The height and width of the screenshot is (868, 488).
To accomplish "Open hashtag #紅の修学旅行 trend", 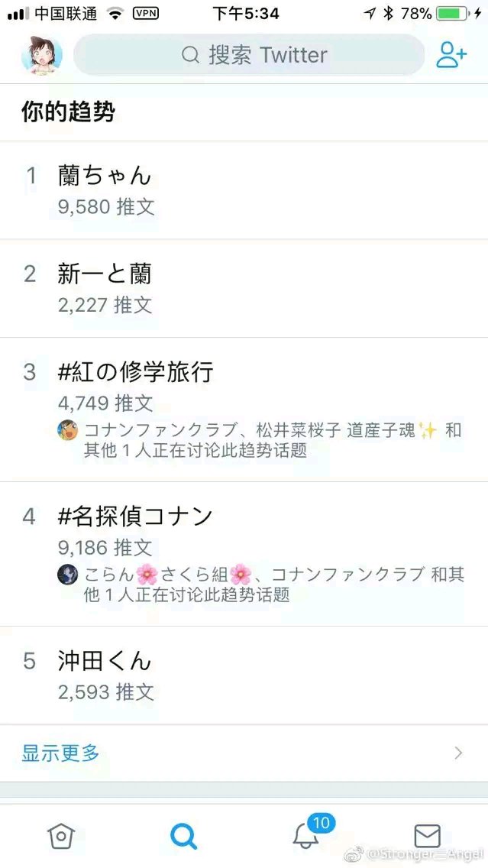I will coord(244,410).
